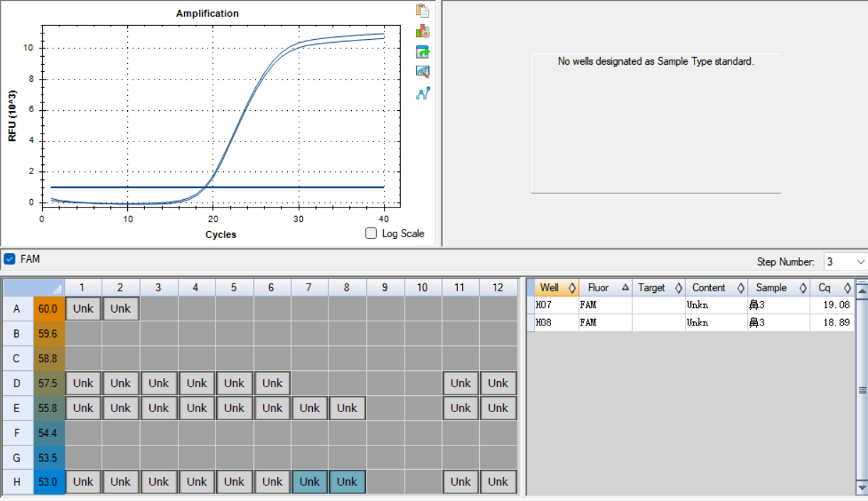The width and height of the screenshot is (868, 501).
Task: Click the 55.8 temperature gradient cell
Action: [x=48, y=408]
